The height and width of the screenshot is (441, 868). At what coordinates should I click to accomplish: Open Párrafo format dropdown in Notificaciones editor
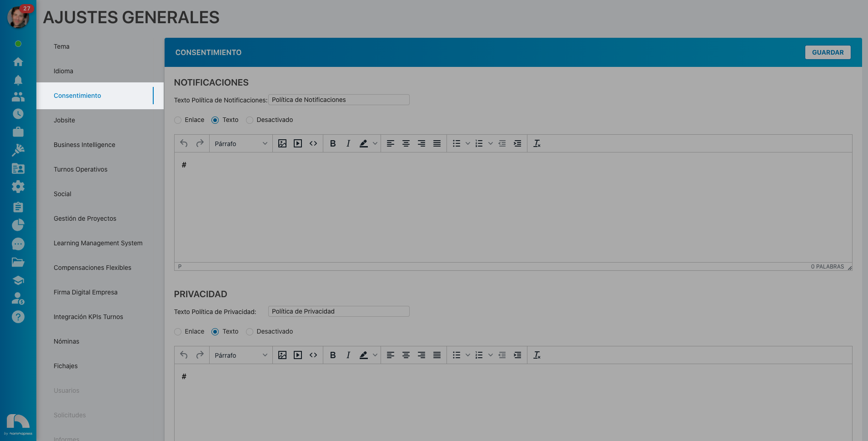[x=241, y=143]
